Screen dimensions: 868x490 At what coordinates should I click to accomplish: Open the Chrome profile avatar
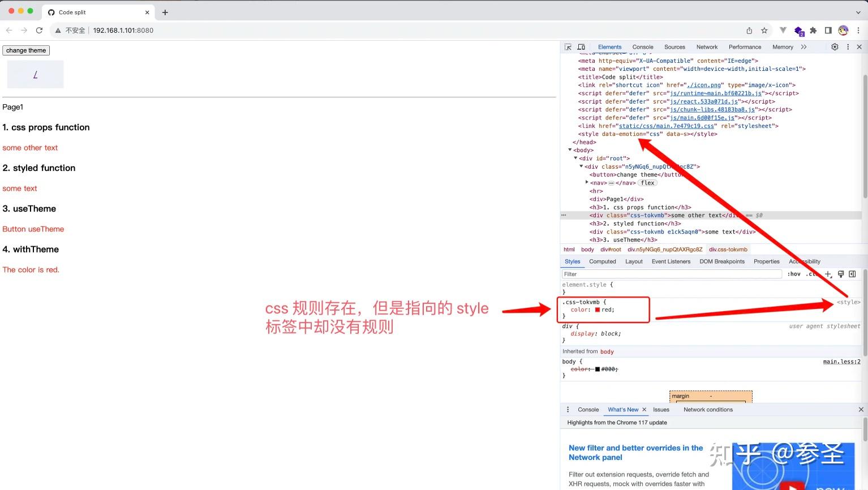click(843, 31)
